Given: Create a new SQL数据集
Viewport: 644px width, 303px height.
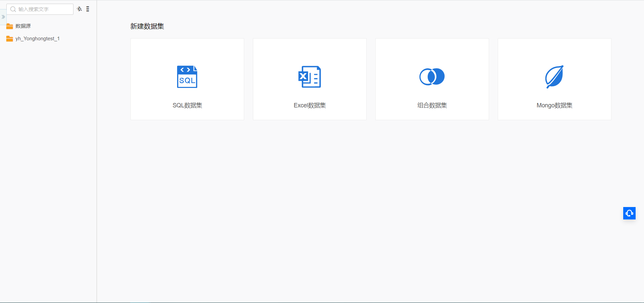Looking at the screenshot, I should point(187,79).
